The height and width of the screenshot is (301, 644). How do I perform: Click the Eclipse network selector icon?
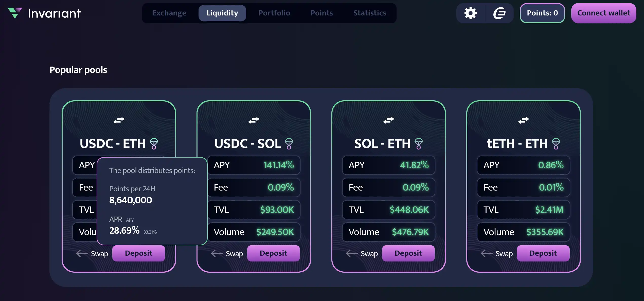point(499,13)
